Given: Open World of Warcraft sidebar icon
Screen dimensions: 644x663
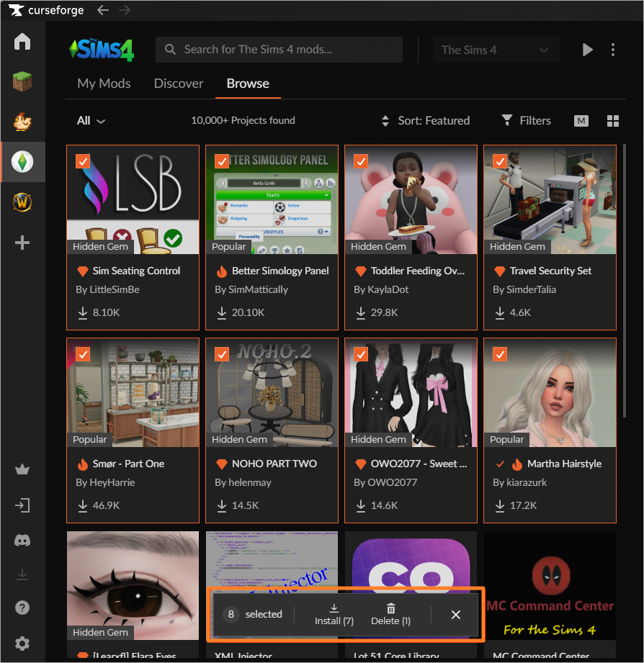Looking at the screenshot, I should (22, 202).
